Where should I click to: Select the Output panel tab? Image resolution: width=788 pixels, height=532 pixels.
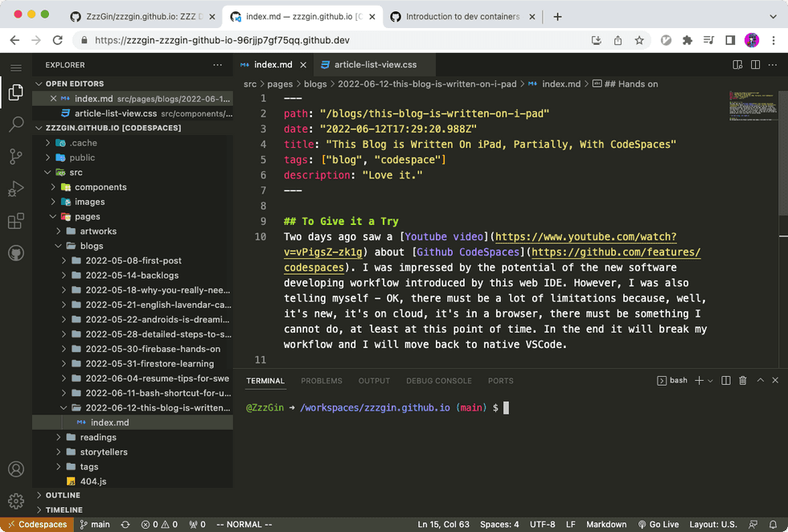374,381
